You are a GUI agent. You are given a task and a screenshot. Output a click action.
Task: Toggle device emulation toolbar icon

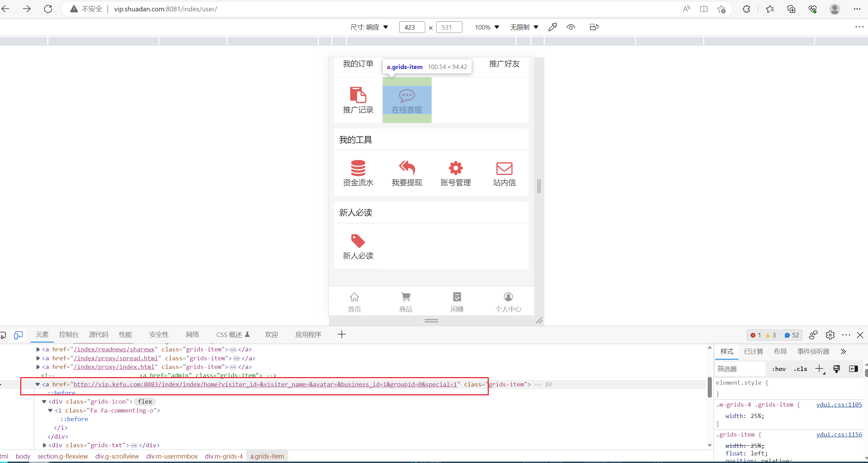18,335
